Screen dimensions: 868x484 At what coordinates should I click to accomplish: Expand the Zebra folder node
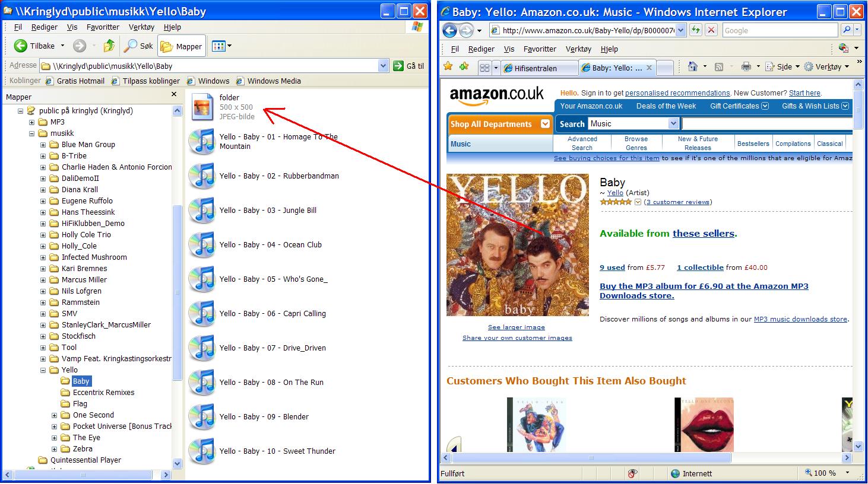click(x=54, y=449)
